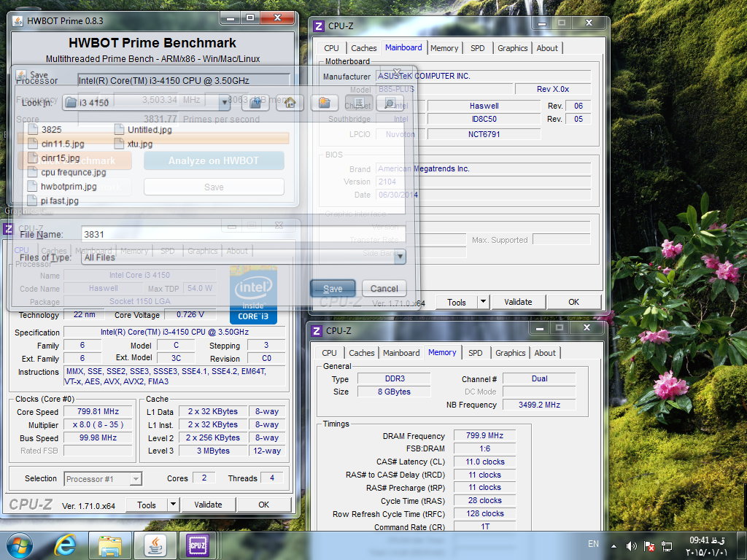This screenshot has height=560, width=747.
Task: Click Save in the Save dialog
Action: 333,289
